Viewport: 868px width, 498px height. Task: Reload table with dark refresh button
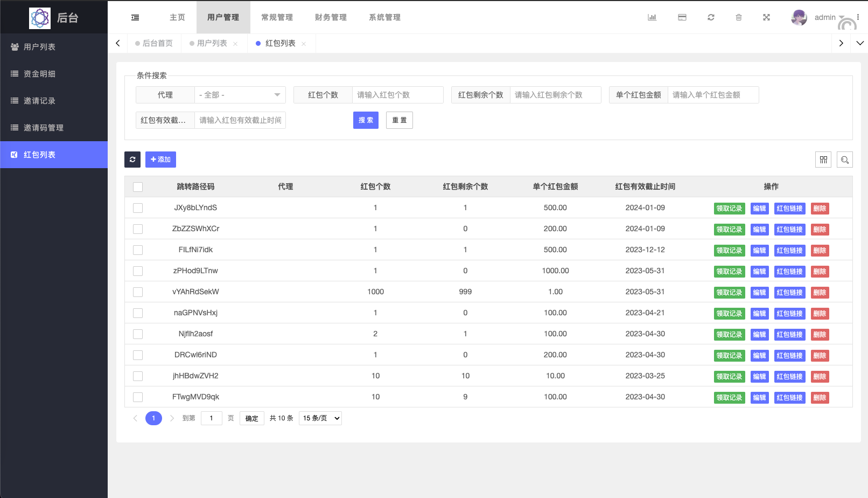coord(132,160)
